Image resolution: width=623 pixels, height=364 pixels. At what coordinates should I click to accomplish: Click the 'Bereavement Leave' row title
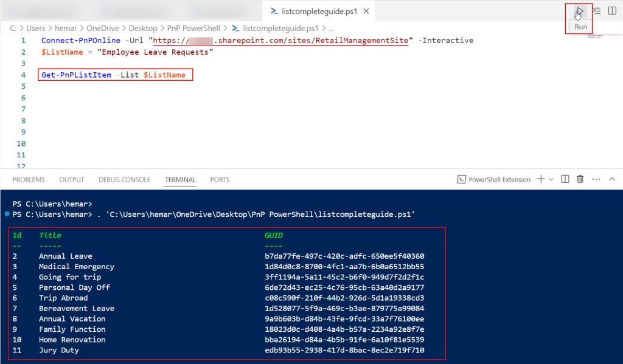(x=77, y=308)
